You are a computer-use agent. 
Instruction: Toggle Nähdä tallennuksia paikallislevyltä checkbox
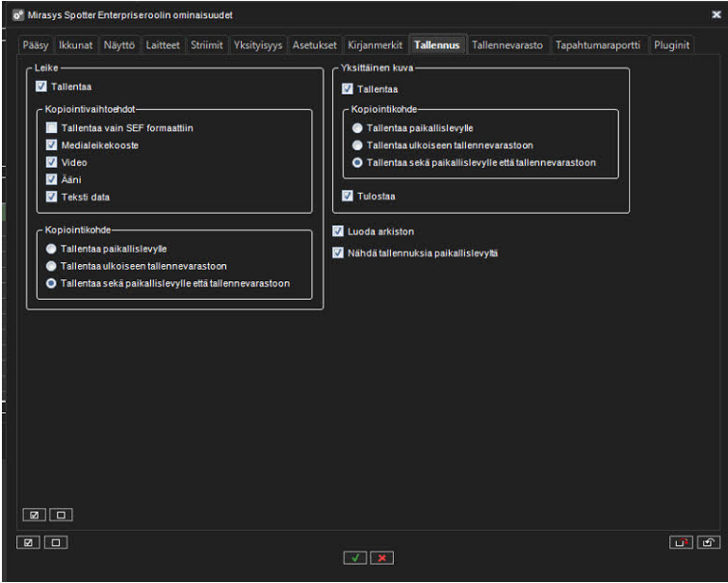338,253
